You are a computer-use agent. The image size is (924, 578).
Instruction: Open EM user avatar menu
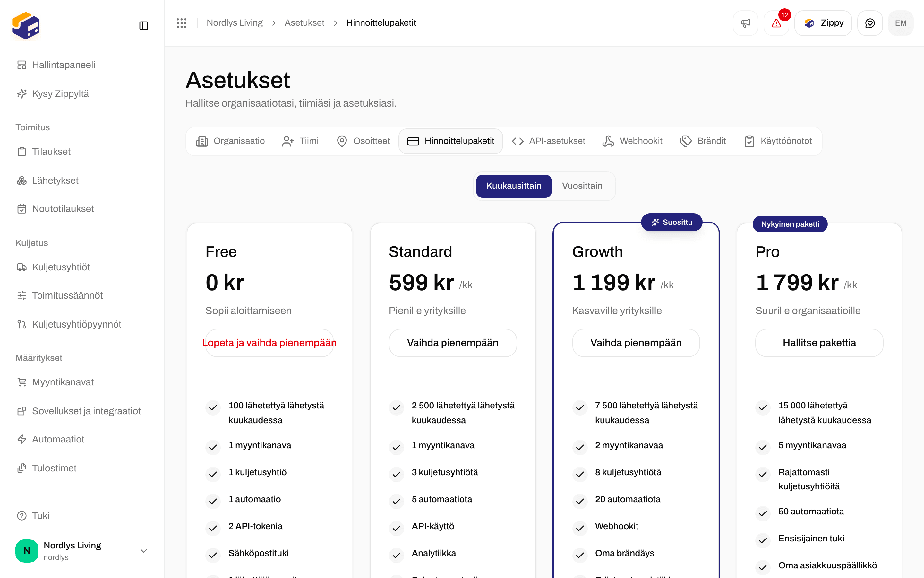pos(901,23)
